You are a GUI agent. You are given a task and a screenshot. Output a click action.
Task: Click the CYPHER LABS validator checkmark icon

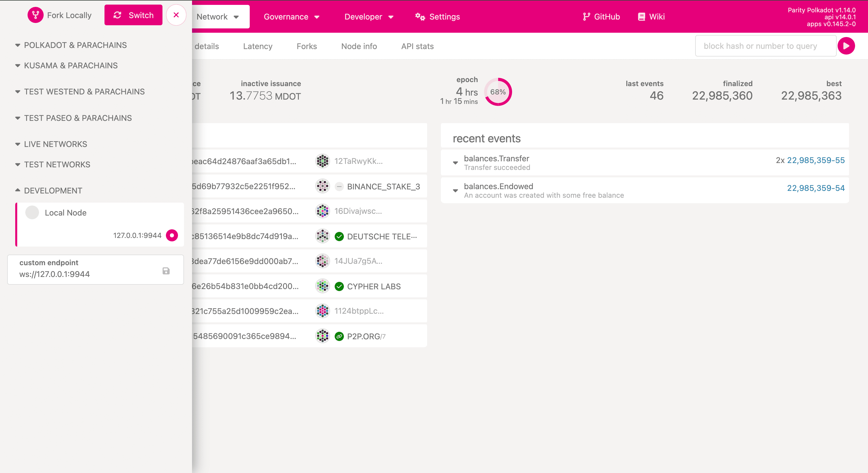tap(339, 287)
